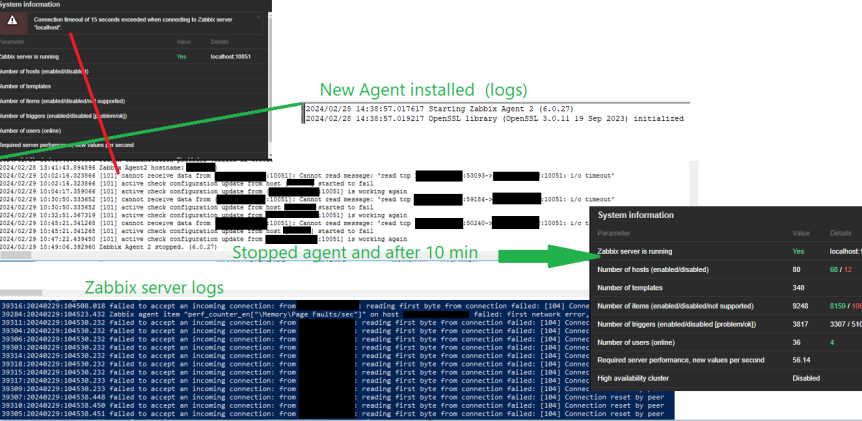This screenshot has width=862, height=421.
Task: Click 'Number of users (online)' in the timeout-error panel
Action: pos(30,131)
